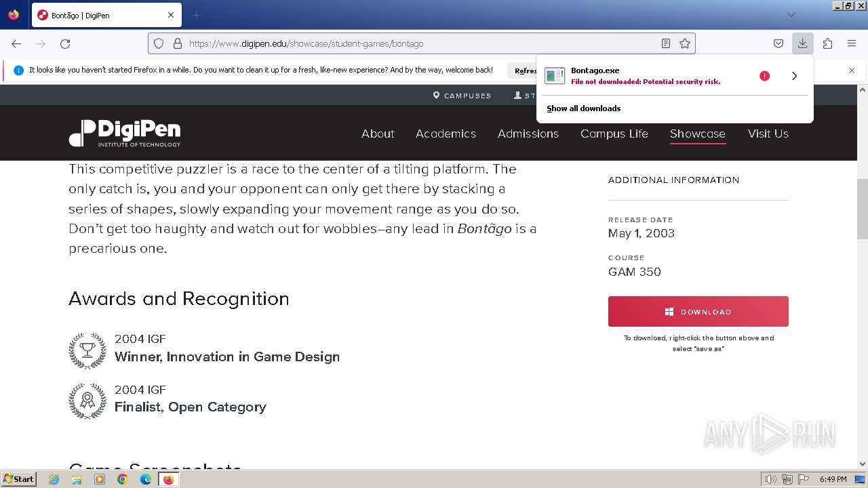Image resolution: width=868 pixels, height=488 pixels.
Task: Bookmark this page with the star
Action: [x=685, y=43]
